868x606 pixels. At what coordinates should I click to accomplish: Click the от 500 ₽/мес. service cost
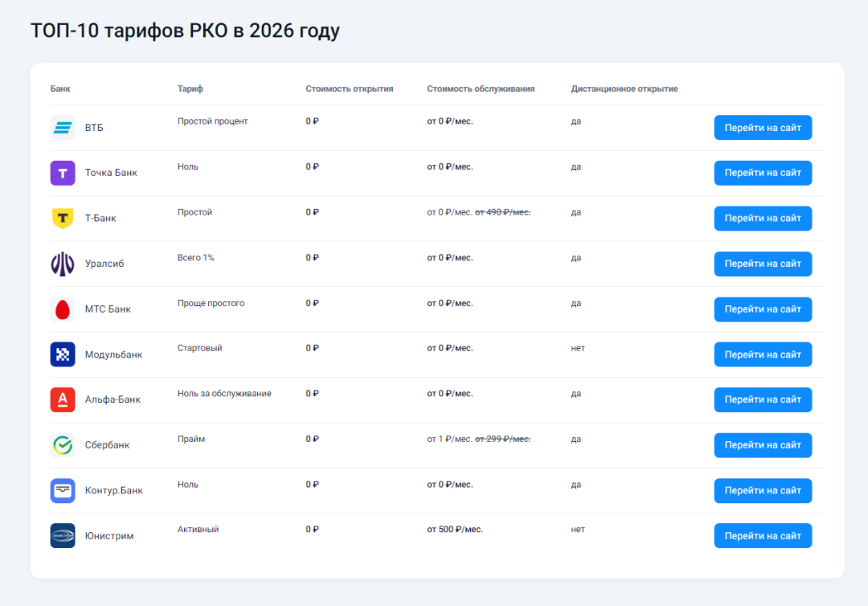pyautogui.click(x=455, y=529)
